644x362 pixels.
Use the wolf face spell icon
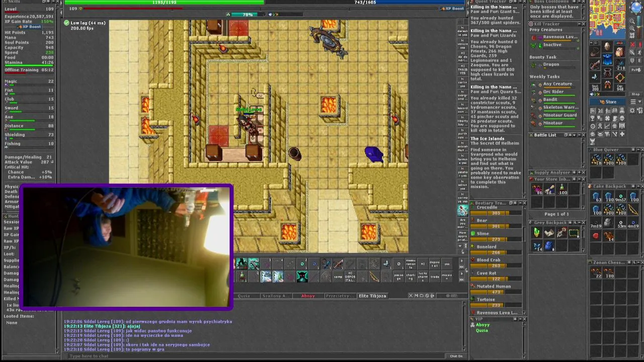302,277
